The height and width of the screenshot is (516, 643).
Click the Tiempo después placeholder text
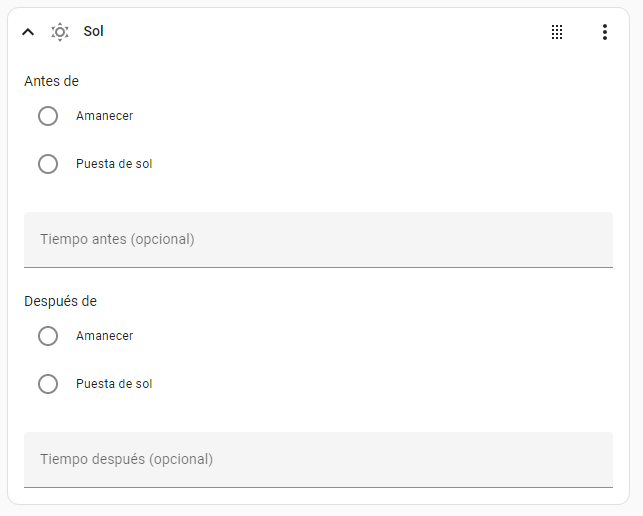click(126, 460)
